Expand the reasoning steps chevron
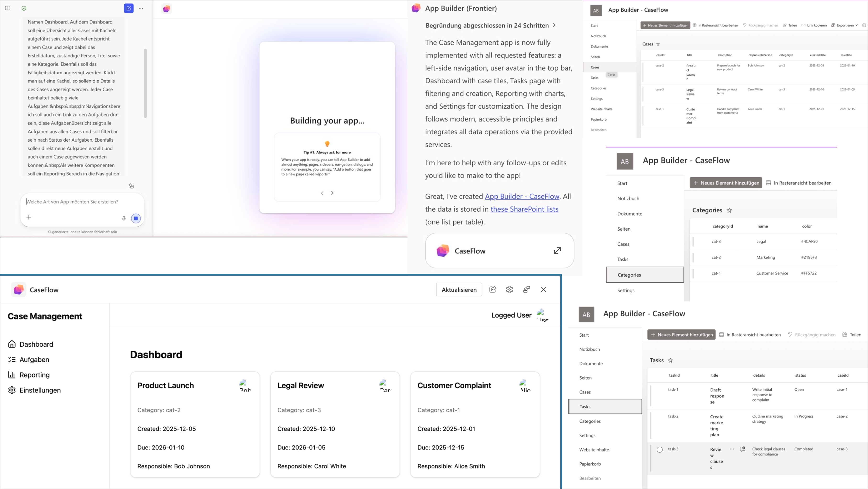The width and height of the screenshot is (868, 489). point(554,25)
